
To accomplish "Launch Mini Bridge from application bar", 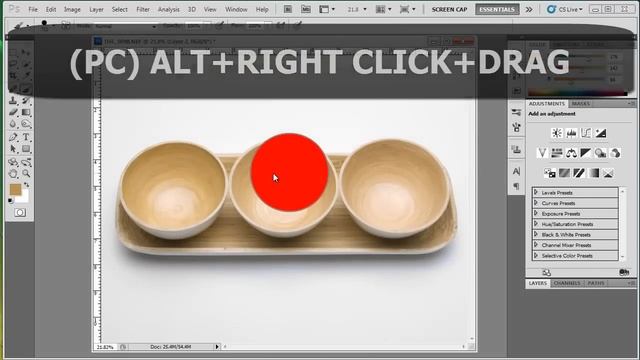I will [306, 9].
